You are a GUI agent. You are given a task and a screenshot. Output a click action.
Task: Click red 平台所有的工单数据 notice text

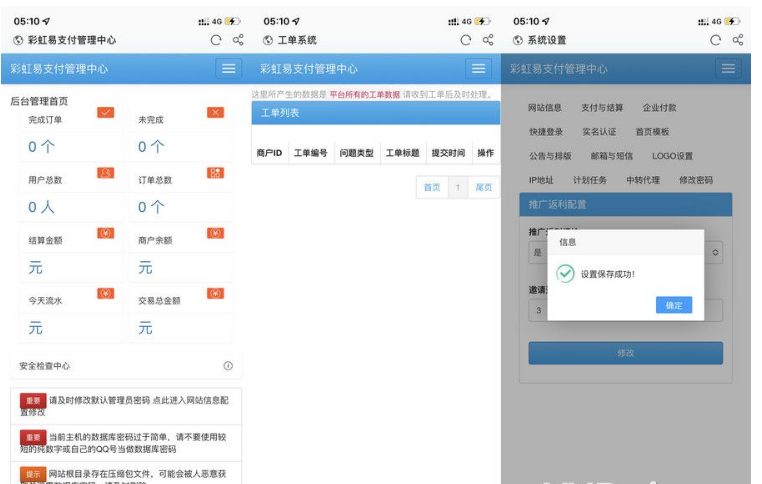364,94
